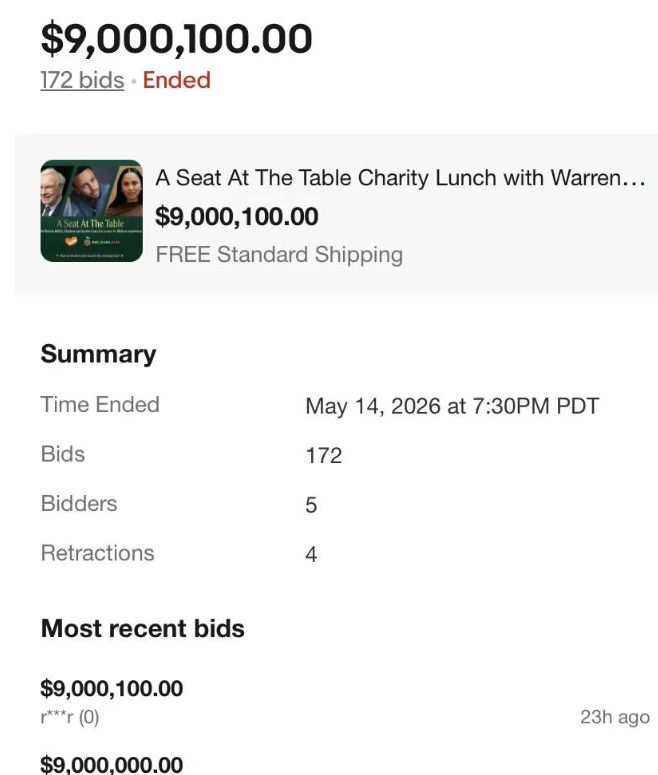Click the item card price $9,000,100.00
658x775 pixels.
(237, 216)
